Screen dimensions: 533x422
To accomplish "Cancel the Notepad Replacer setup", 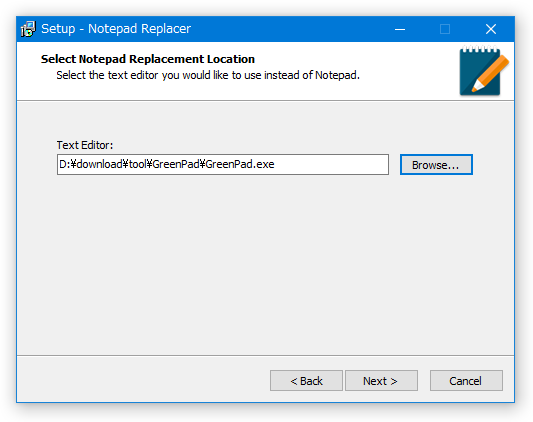I will 466,381.
